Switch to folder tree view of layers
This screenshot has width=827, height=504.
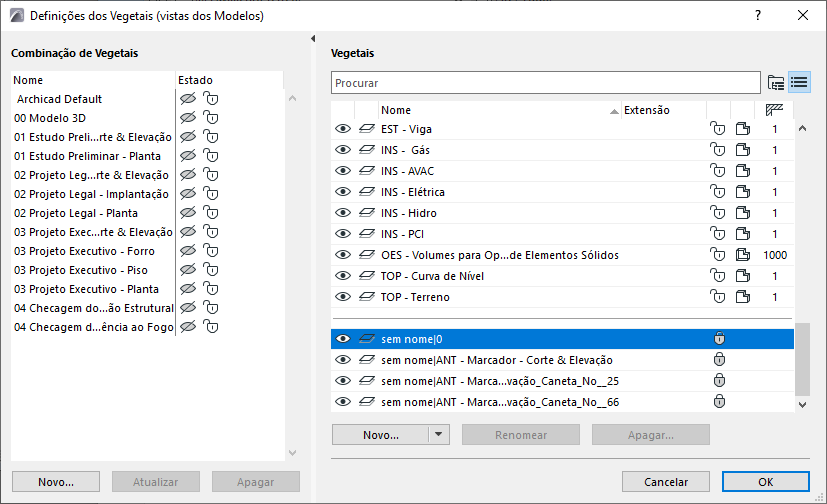coord(776,82)
